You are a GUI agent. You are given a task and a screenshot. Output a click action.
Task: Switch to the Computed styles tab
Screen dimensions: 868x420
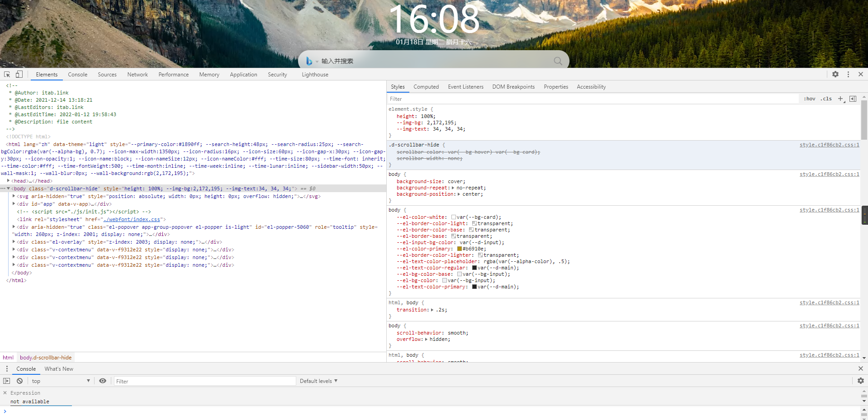[426, 87]
